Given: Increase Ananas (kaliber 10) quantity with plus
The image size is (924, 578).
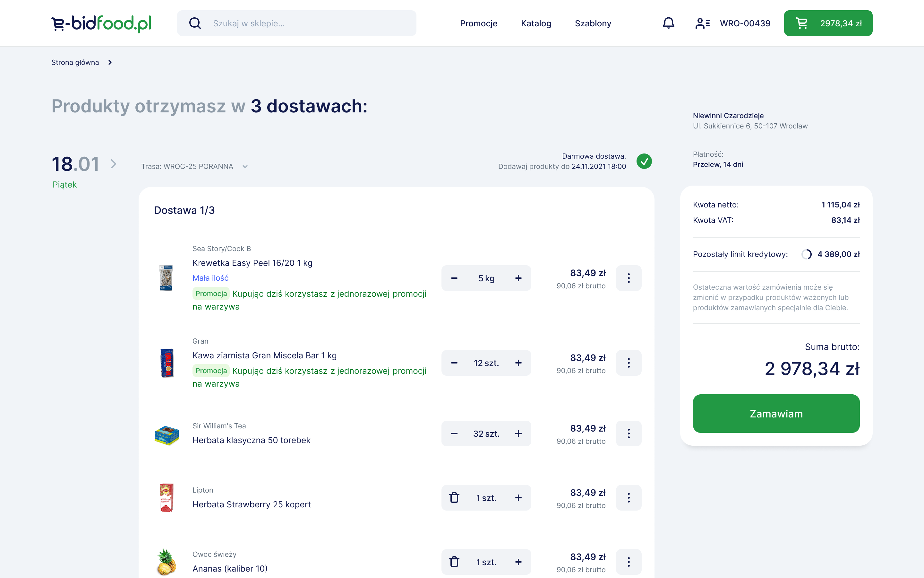Looking at the screenshot, I should pyautogui.click(x=518, y=562).
